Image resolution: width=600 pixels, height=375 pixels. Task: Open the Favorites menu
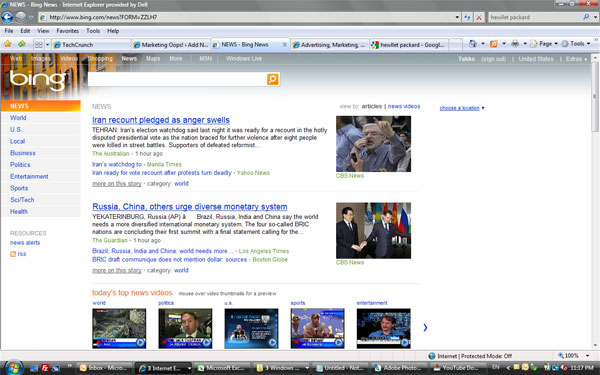tap(67, 31)
